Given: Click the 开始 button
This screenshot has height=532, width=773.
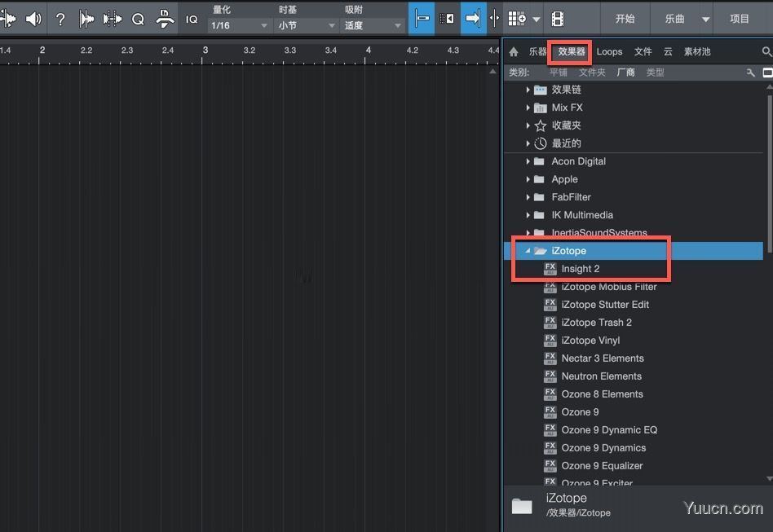Looking at the screenshot, I should (625, 19).
